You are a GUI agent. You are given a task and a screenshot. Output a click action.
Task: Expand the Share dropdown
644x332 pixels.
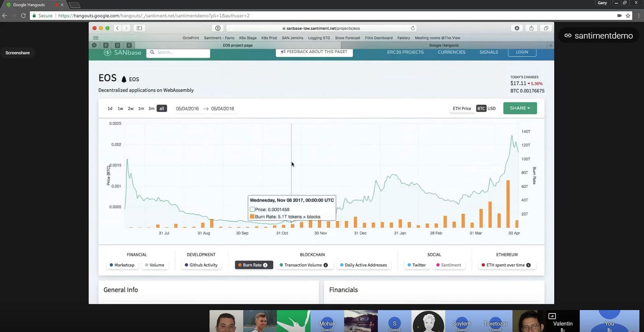520,108
